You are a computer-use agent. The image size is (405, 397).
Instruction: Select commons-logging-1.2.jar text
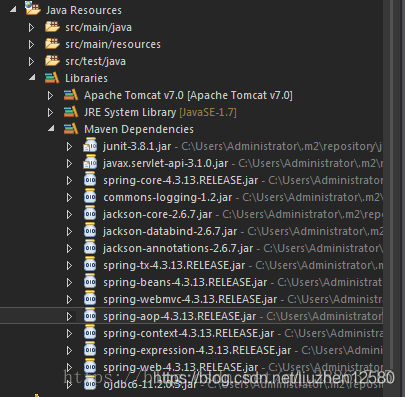[168, 197]
